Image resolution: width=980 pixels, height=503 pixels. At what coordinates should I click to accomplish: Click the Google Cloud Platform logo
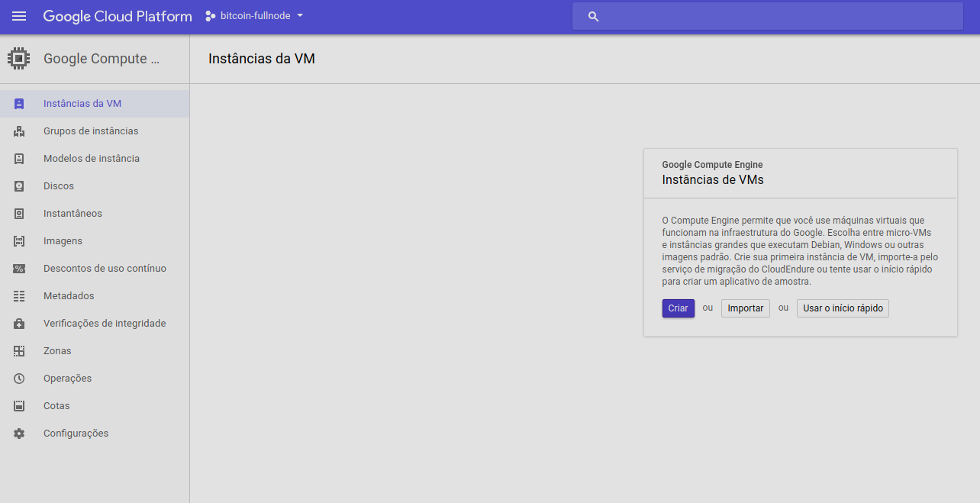pyautogui.click(x=118, y=16)
